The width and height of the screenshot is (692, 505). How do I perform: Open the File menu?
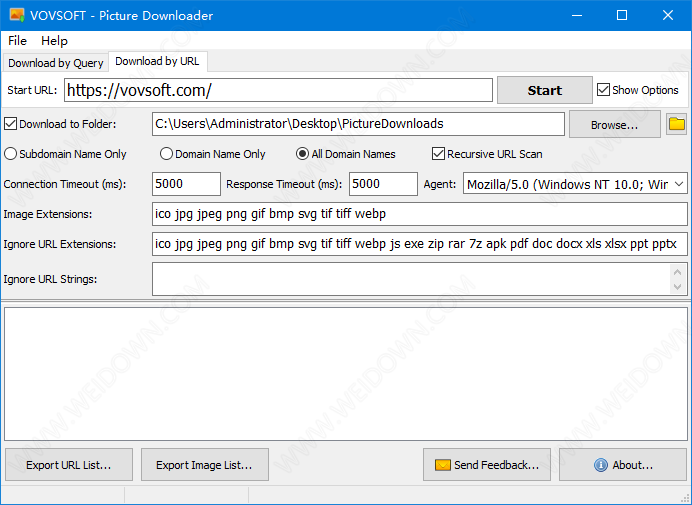[x=17, y=41]
